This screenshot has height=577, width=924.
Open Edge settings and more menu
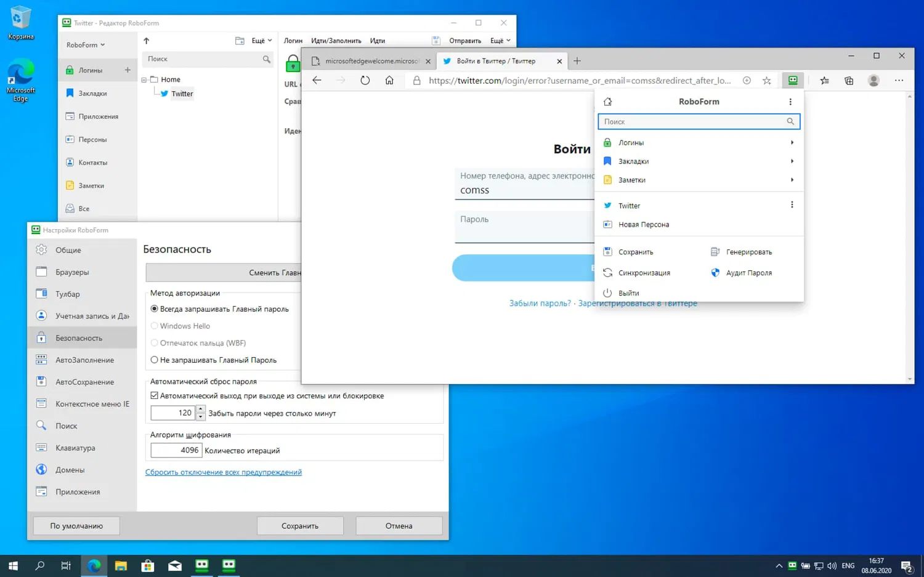(899, 80)
